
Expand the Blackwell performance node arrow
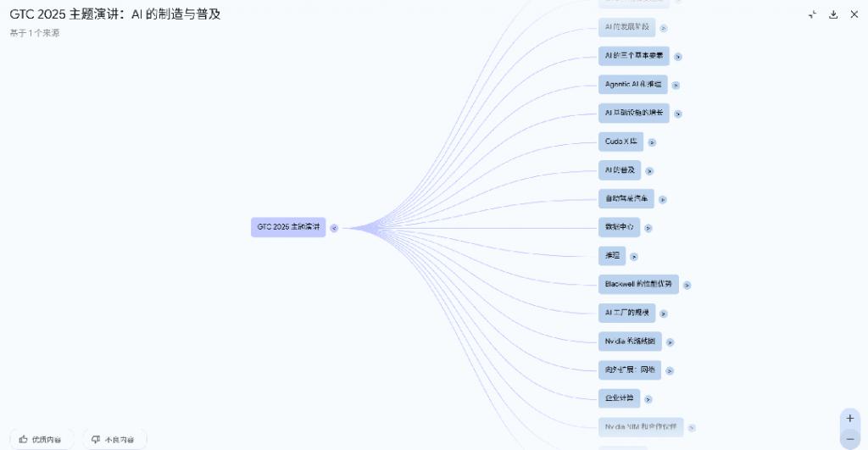687,285
